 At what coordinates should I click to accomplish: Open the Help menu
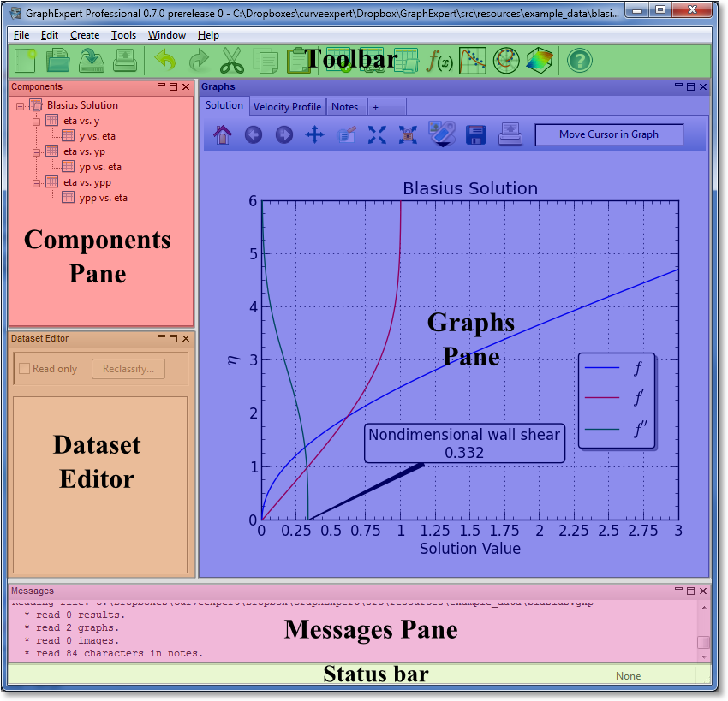pyautogui.click(x=208, y=35)
